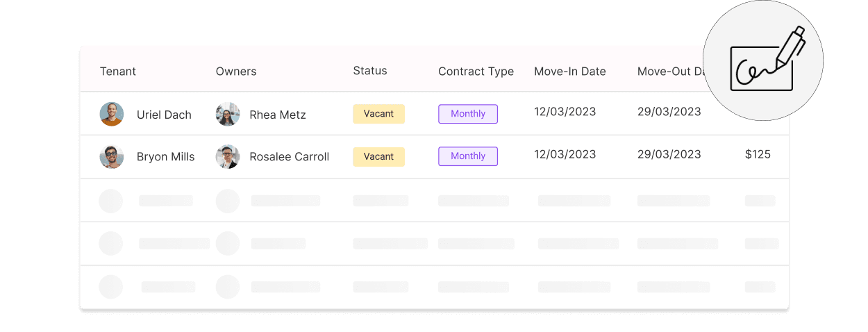Viewport: 868px width, 332px height.
Task: Open tenant name Bryon Mills
Action: [166, 157]
